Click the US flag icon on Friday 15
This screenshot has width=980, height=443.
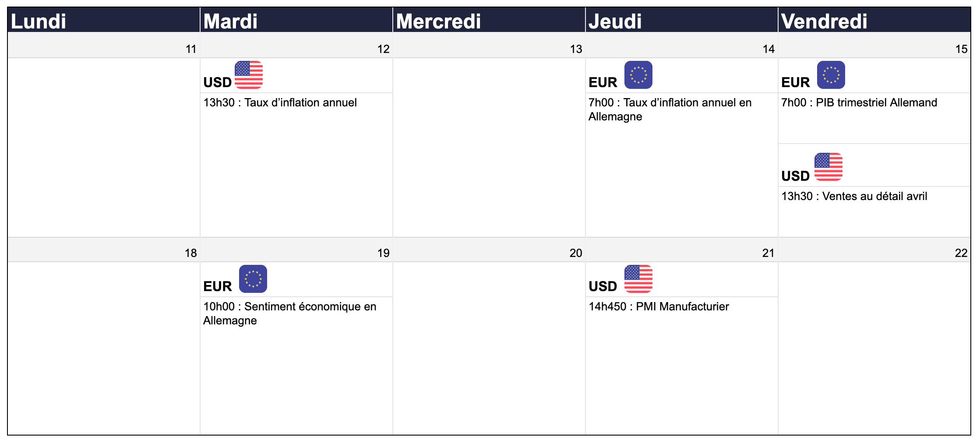click(x=828, y=167)
